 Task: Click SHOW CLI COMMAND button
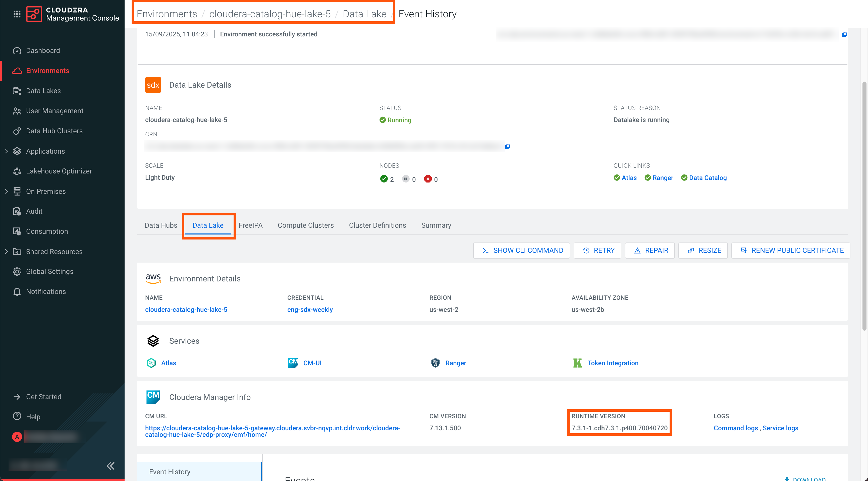click(521, 250)
